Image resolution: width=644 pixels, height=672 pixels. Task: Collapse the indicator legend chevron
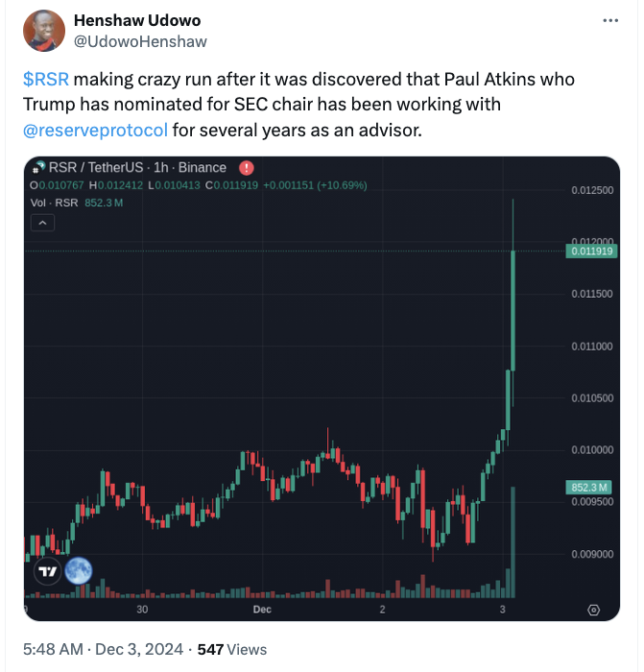[42, 223]
